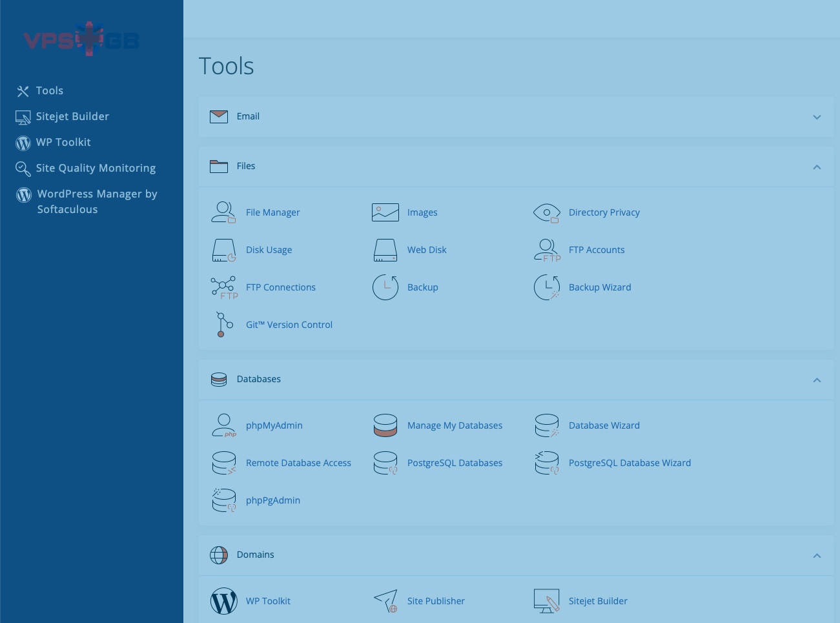Click the VPS GB logo
This screenshot has height=623, width=840.
click(x=82, y=40)
